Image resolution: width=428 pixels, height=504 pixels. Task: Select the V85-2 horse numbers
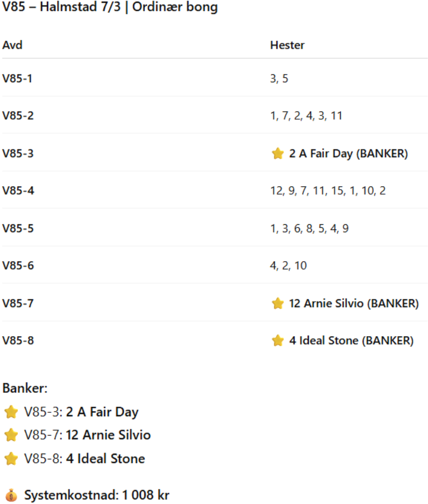point(306,116)
